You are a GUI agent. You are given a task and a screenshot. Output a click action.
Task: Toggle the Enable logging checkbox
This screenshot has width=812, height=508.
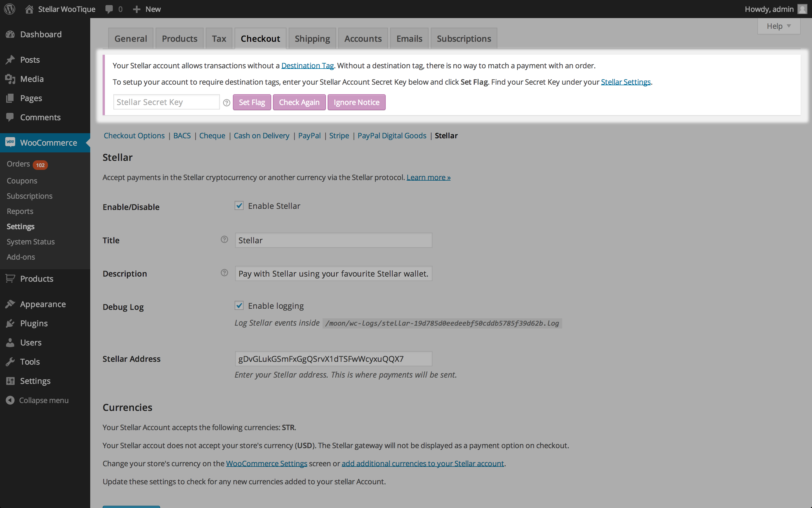click(239, 305)
